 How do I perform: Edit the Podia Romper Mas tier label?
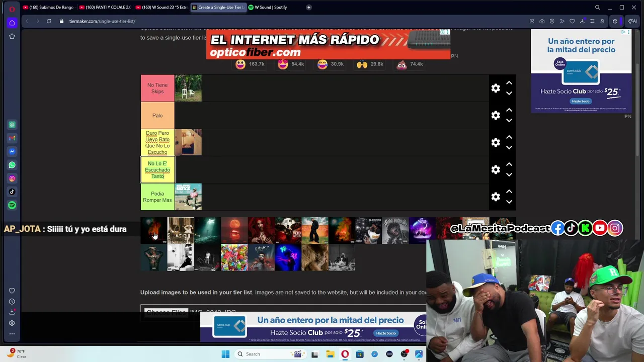coord(157,197)
